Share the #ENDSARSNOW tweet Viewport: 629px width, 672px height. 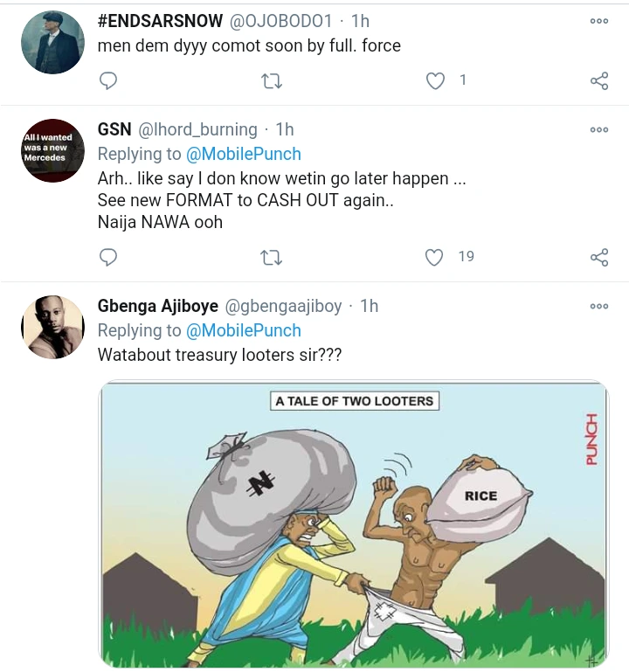598,81
